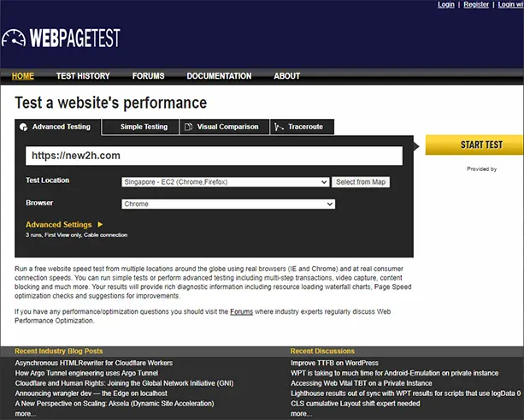The height and width of the screenshot is (420, 524).
Task: Open Accessing Web Vital TBT discussion
Action: (362, 383)
